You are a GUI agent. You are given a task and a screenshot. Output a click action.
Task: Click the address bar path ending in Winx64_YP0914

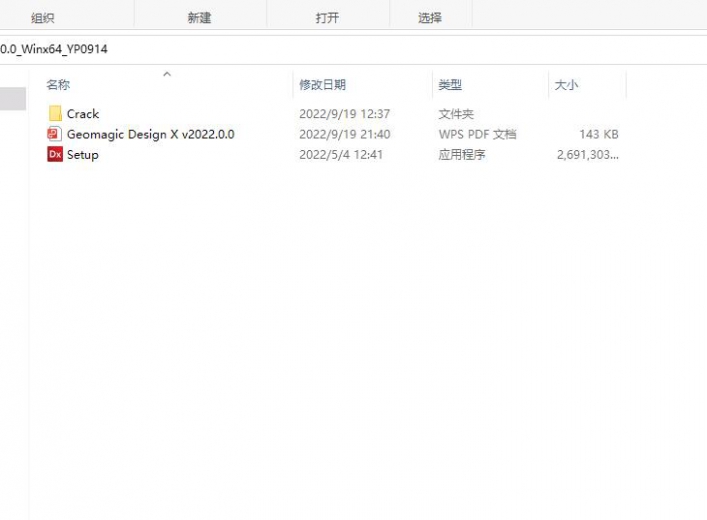[x=54, y=49]
